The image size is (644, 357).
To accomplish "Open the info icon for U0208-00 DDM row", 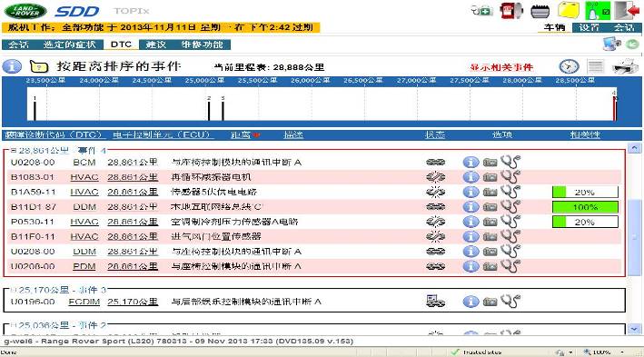I will click(x=471, y=252).
